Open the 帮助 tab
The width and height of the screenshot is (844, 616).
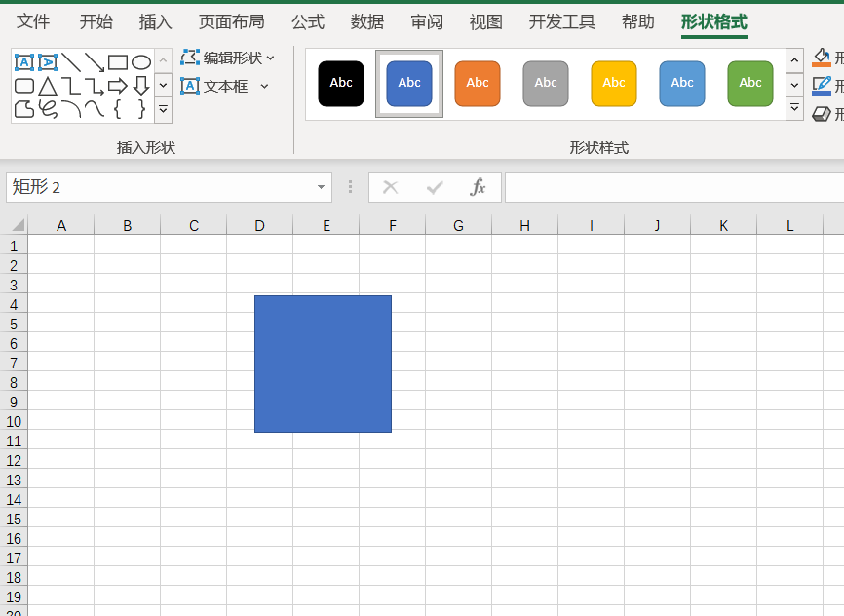pyautogui.click(x=638, y=21)
